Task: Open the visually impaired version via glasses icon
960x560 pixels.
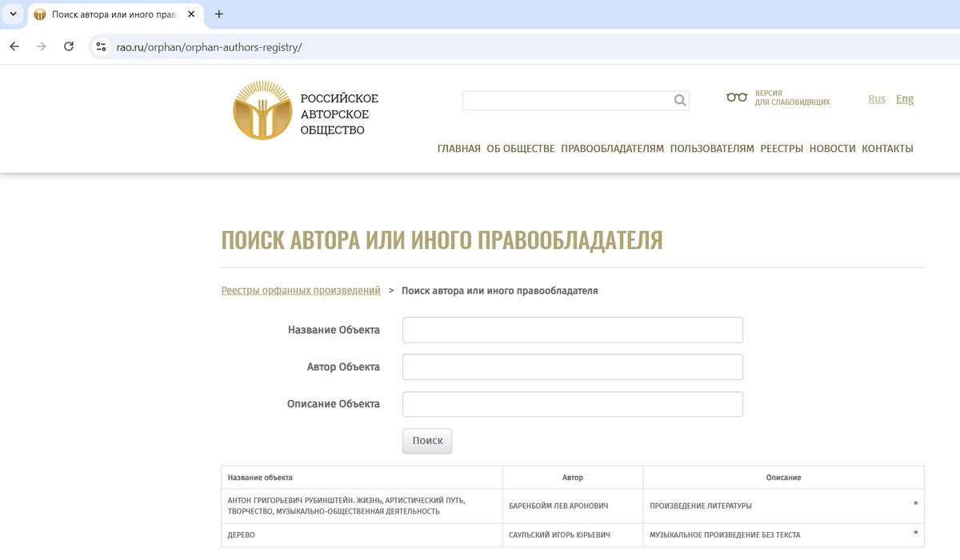Action: (x=736, y=97)
